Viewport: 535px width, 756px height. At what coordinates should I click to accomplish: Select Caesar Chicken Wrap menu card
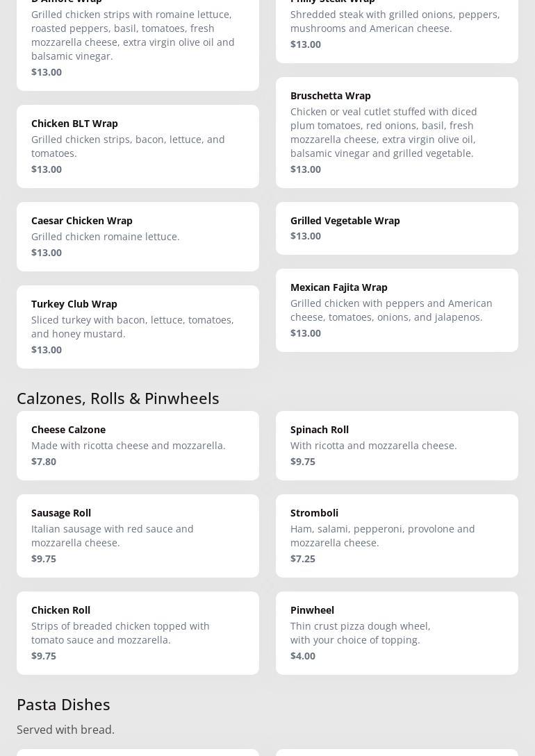pyautogui.click(x=138, y=236)
